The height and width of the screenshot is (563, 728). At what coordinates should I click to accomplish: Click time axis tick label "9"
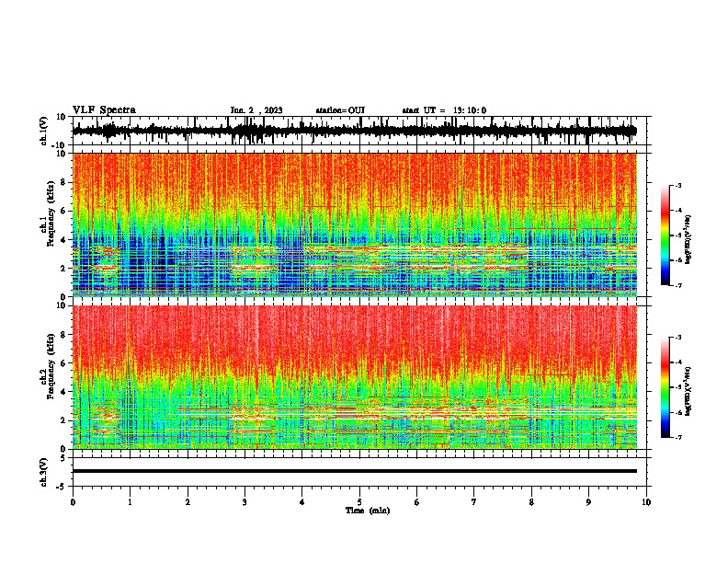tap(588, 502)
